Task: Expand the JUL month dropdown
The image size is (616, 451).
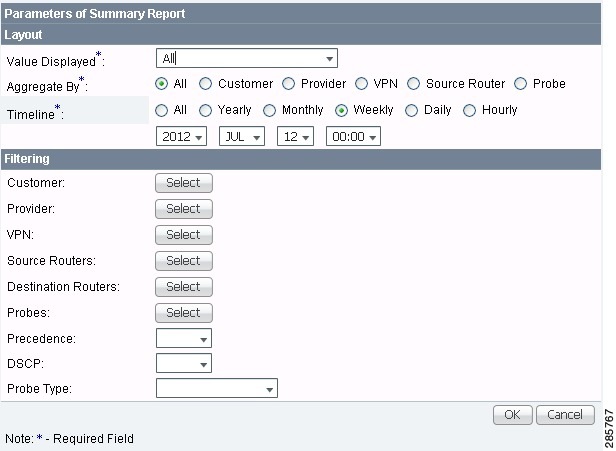Action: tap(241, 136)
